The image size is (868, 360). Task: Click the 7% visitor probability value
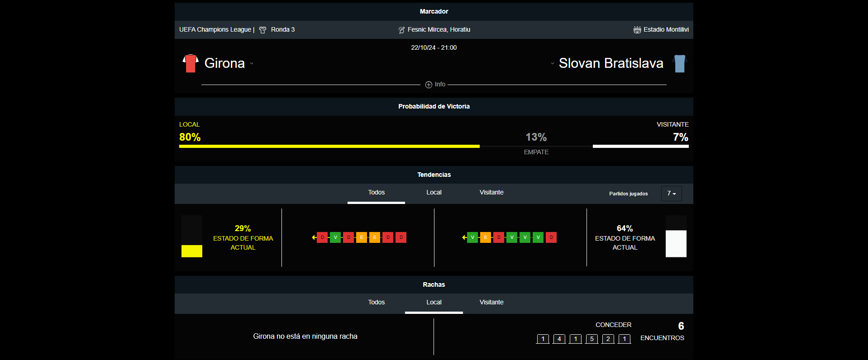pos(681,137)
